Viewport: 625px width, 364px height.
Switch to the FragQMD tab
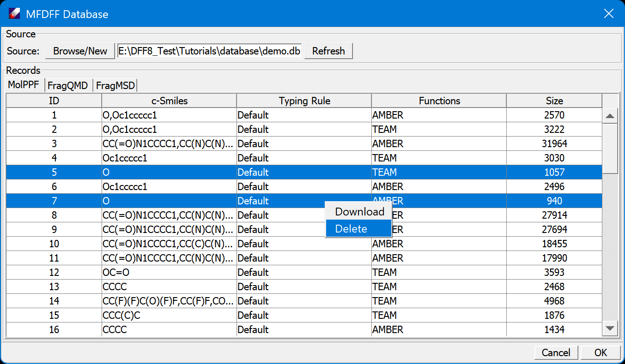[68, 86]
